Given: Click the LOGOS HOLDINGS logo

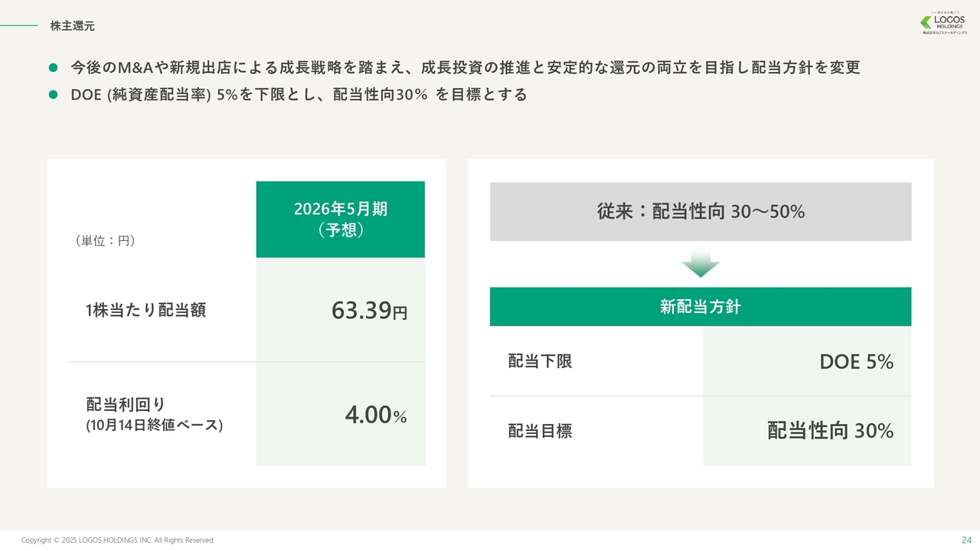Looking at the screenshot, I should tap(943, 24).
